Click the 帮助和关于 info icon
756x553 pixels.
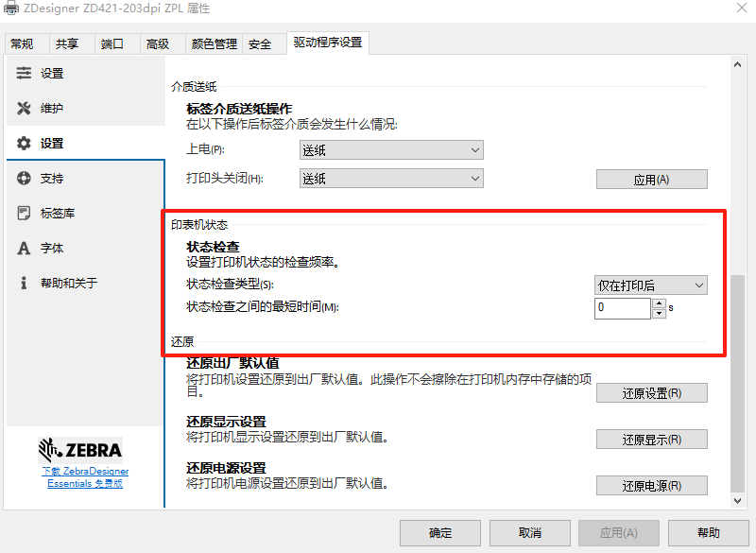24,284
